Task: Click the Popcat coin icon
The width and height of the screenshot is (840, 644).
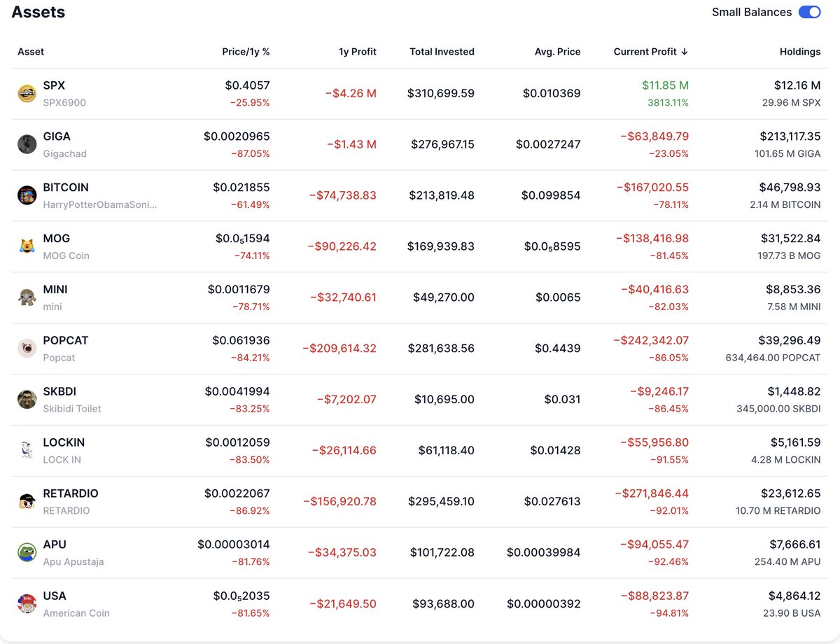Action: tap(27, 349)
